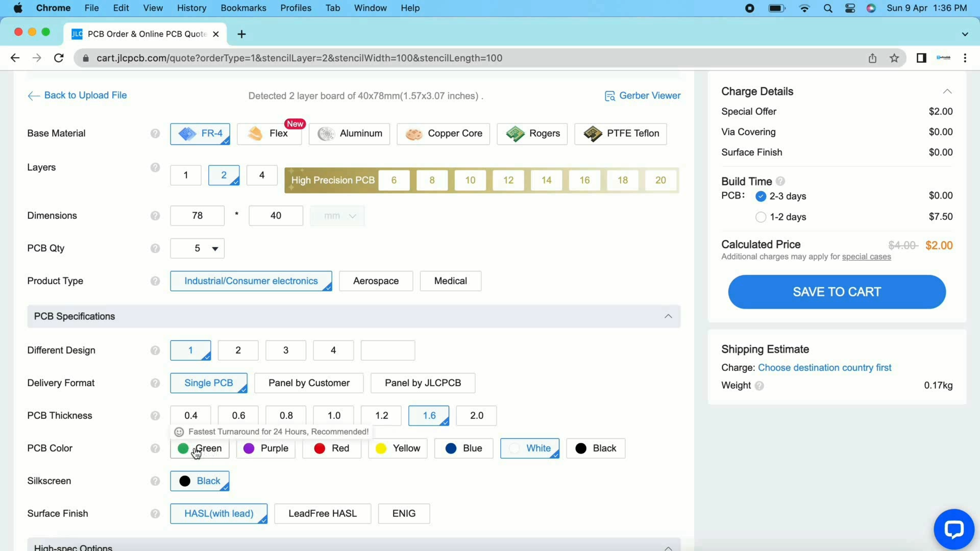Open the File menu
The width and height of the screenshot is (980, 551).
[x=92, y=8]
